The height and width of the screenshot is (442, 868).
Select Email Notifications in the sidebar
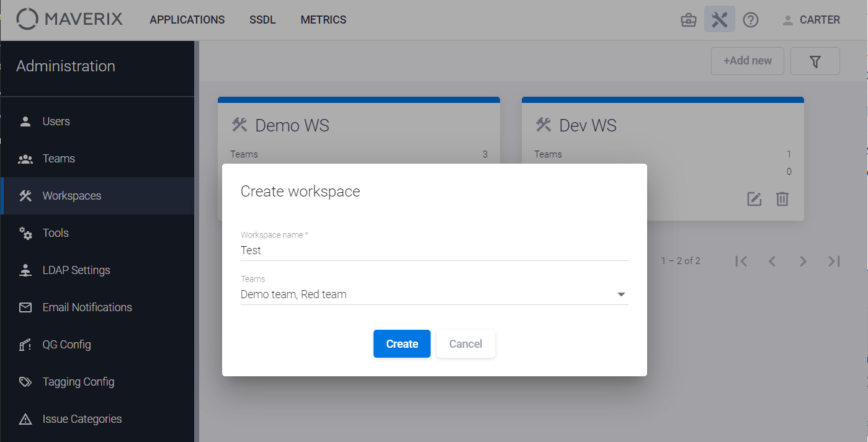tap(87, 307)
